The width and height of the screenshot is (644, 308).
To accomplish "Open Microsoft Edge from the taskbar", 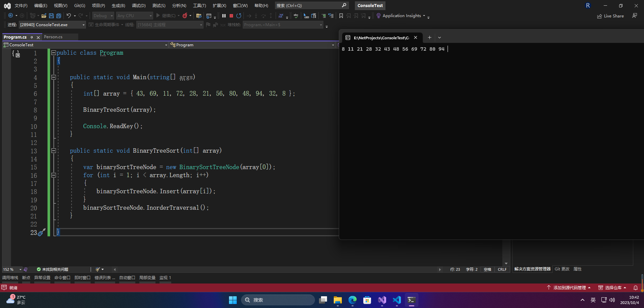I will 352,300.
